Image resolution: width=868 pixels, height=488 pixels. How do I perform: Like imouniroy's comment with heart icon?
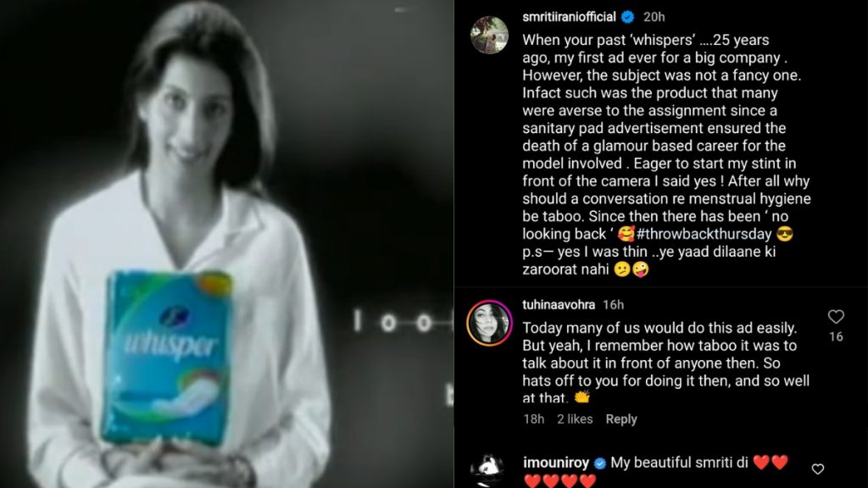coord(818,469)
